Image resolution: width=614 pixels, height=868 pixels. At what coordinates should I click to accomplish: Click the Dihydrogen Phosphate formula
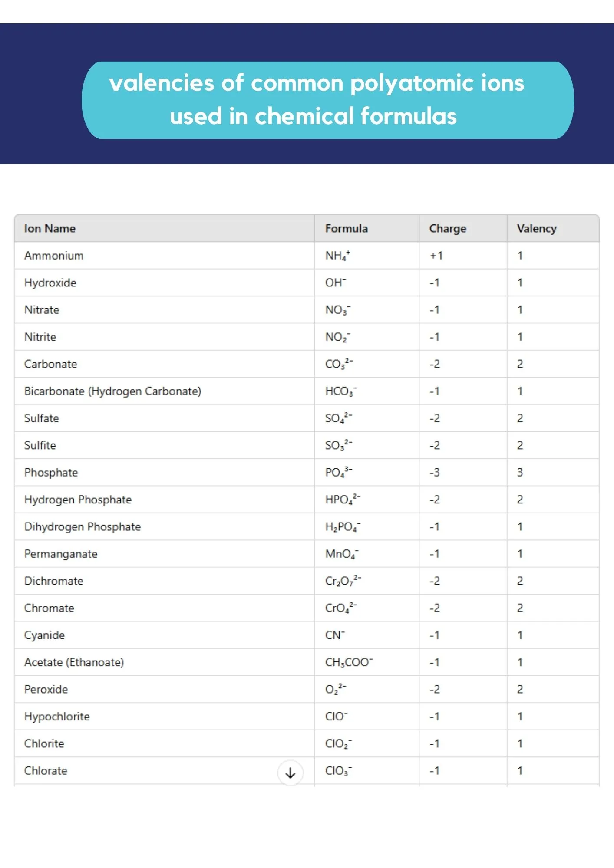[343, 527]
